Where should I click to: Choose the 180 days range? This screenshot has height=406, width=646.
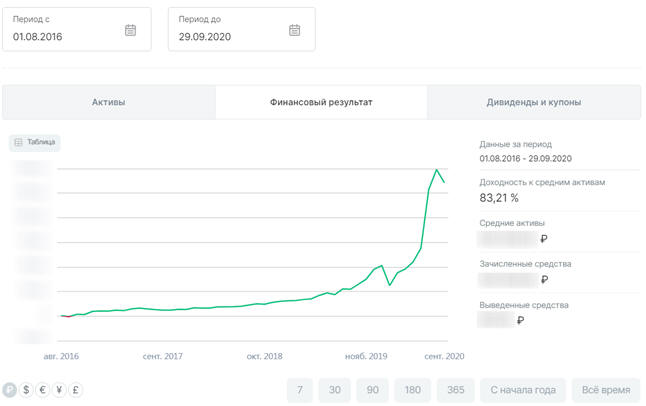tap(412, 390)
